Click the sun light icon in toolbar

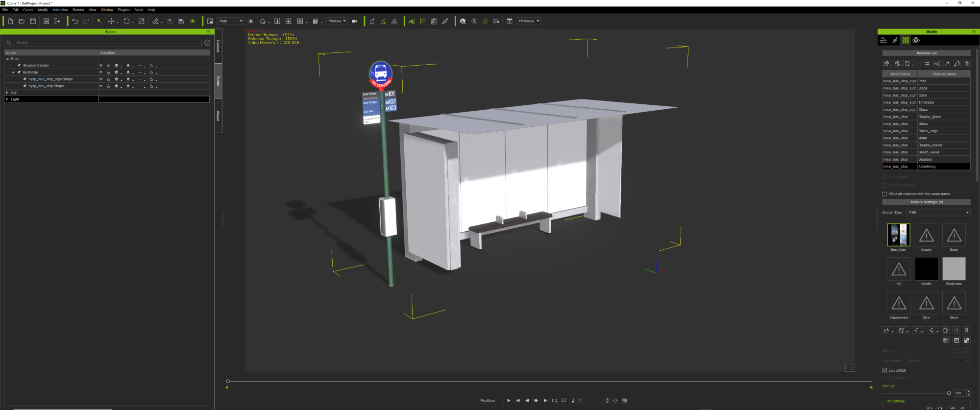point(251,21)
